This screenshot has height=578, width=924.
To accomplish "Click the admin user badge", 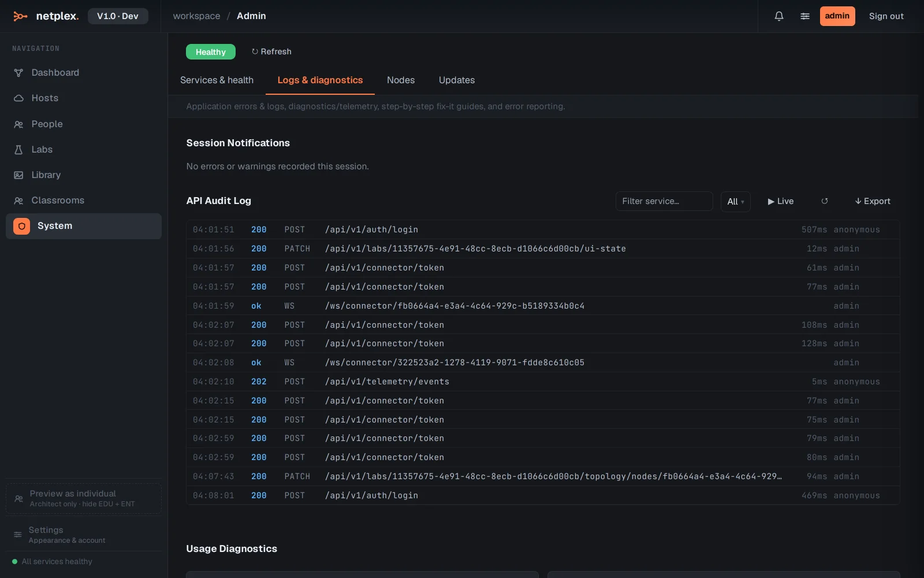I will 837,16.
